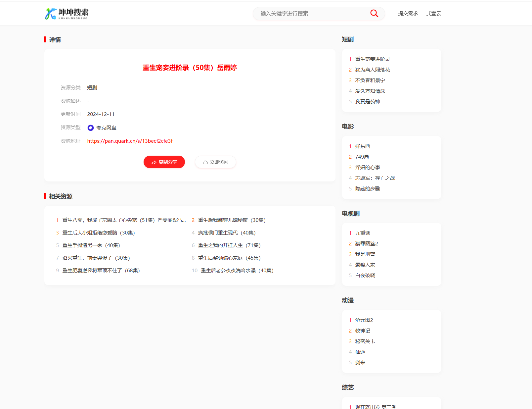Open 剑来 in the 动漫 list
Screen dimensions: 532x409
coord(360,363)
